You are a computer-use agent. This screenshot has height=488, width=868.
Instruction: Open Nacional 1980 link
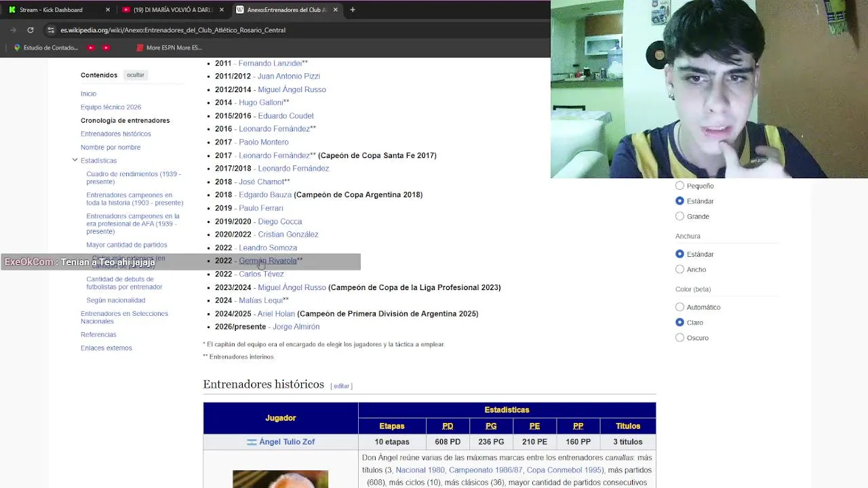click(x=420, y=470)
